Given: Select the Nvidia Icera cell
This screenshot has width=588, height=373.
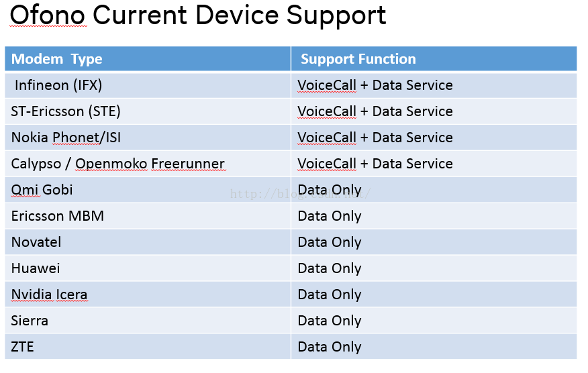Looking at the screenshot, I should [148, 295].
